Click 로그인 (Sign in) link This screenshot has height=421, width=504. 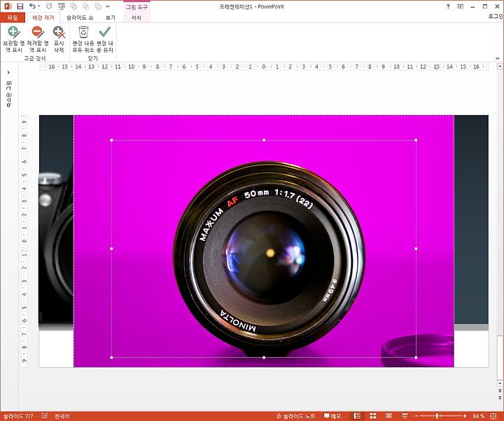[496, 16]
